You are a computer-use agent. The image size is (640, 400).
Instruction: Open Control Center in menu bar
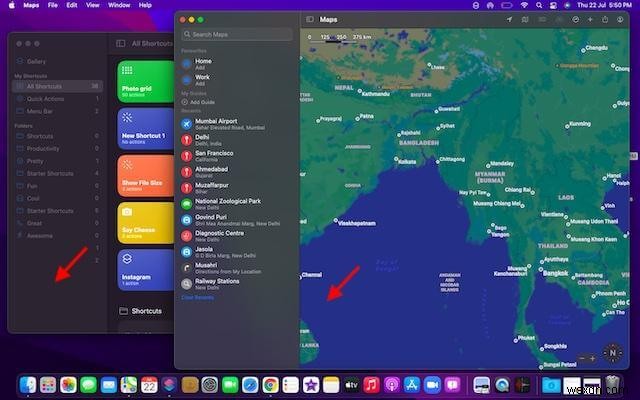click(553, 5)
